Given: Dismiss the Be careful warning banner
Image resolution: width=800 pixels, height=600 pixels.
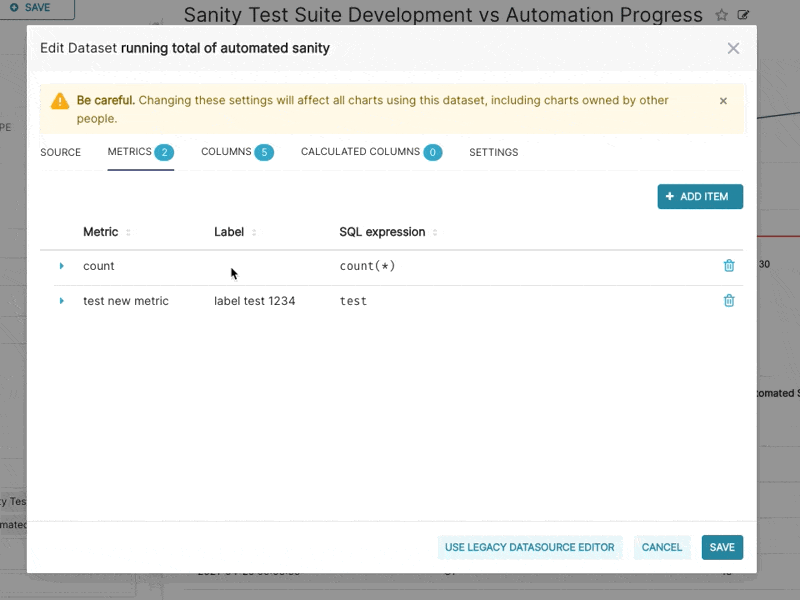Looking at the screenshot, I should click(723, 101).
